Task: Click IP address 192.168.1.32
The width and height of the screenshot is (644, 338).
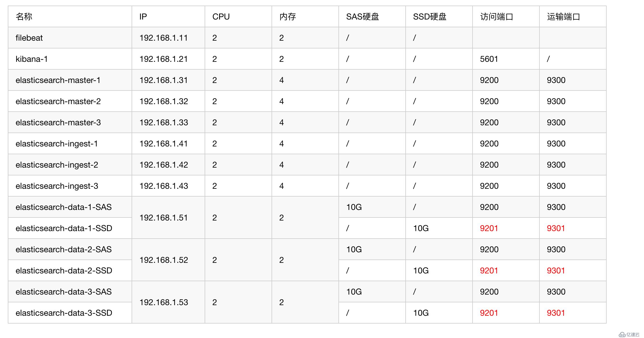Action: [x=164, y=101]
